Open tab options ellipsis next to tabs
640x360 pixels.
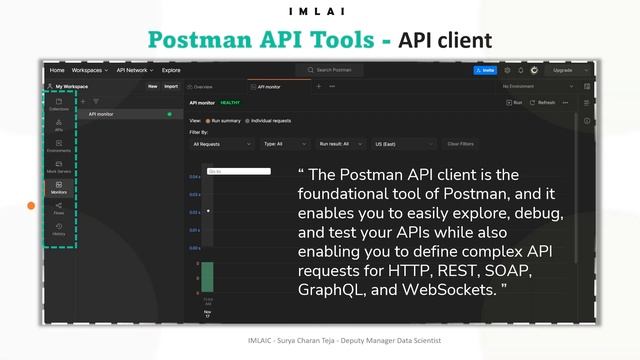(x=332, y=86)
